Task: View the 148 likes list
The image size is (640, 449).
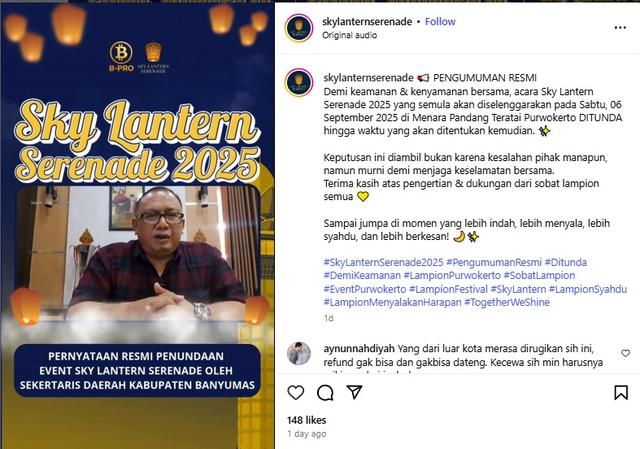Action: click(307, 420)
